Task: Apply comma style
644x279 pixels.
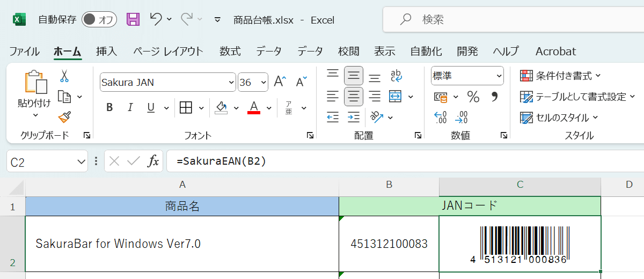Action: pyautogui.click(x=495, y=97)
